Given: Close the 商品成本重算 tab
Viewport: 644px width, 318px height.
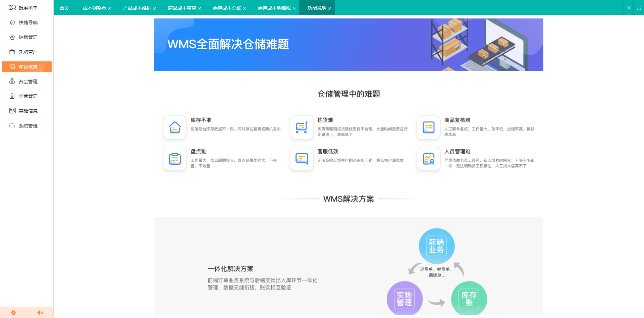Looking at the screenshot, I should click(200, 8).
